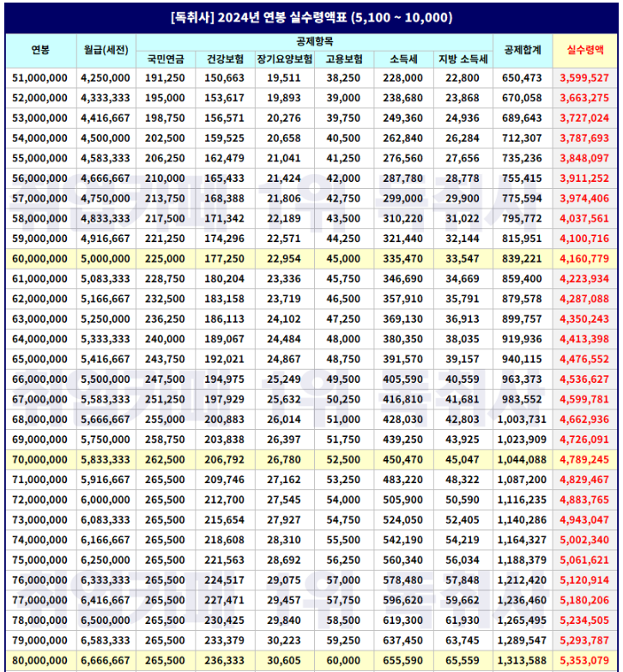Select net pay 4,789,245

(x=584, y=460)
